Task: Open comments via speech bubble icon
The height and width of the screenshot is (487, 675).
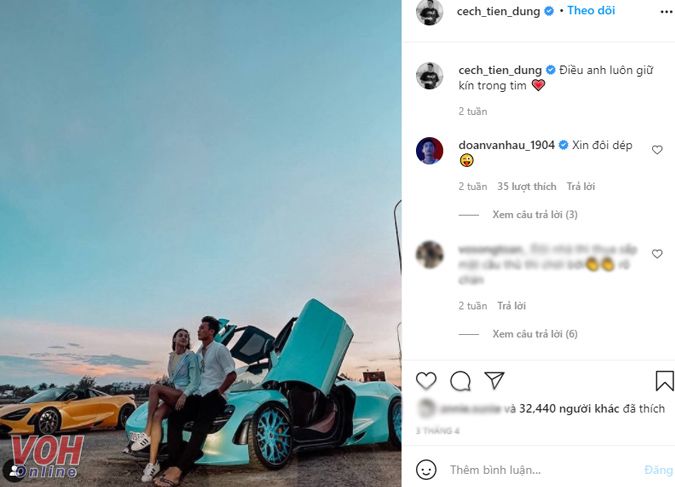Action: click(460, 381)
